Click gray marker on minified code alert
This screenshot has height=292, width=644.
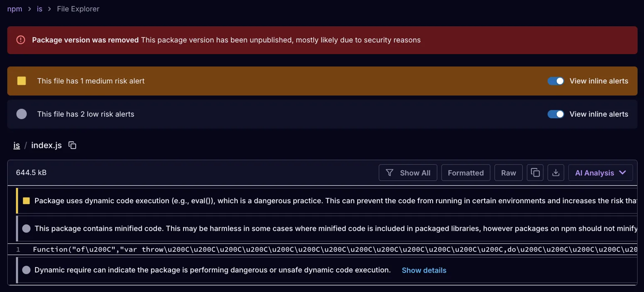[x=27, y=228]
